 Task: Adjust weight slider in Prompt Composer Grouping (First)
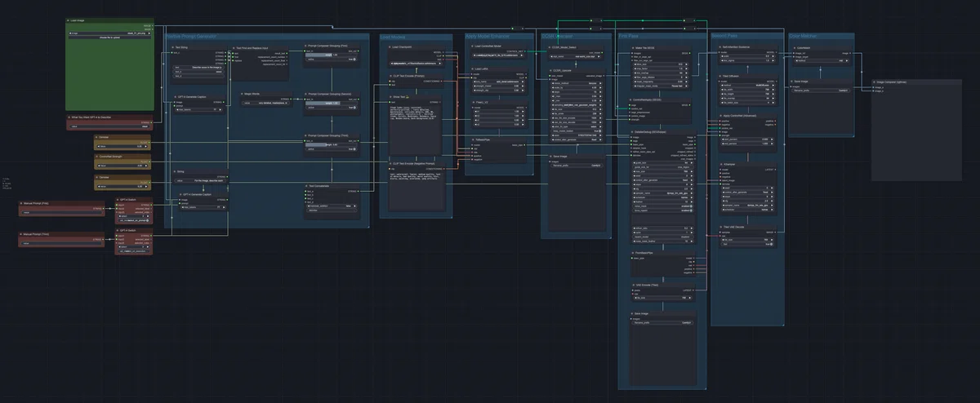(x=331, y=55)
